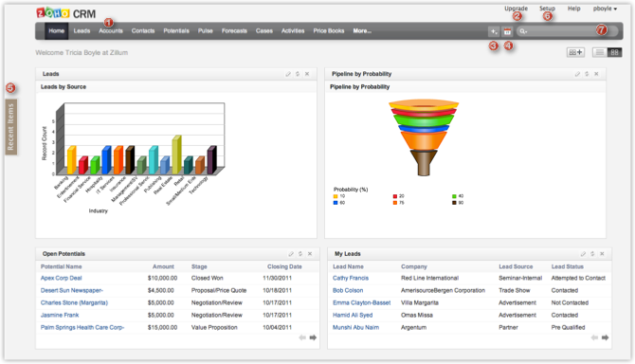Expand the Recent Items side panel
Screen dimensions: 635x364
click(x=11, y=127)
